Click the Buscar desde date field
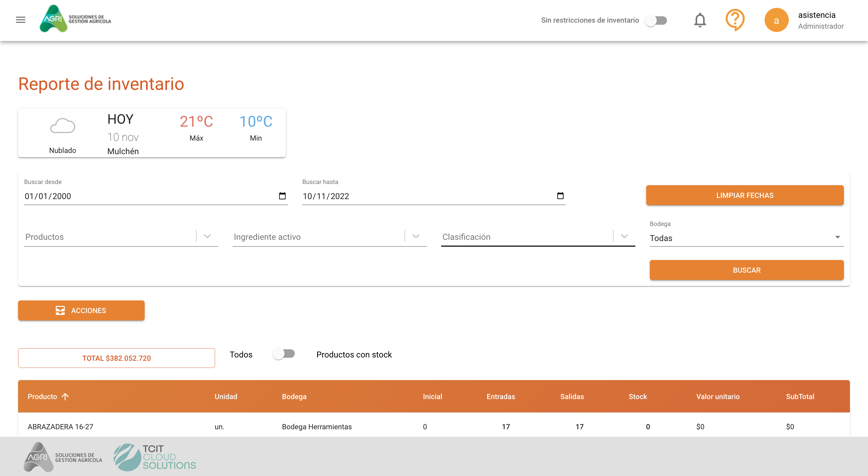 [x=156, y=196]
